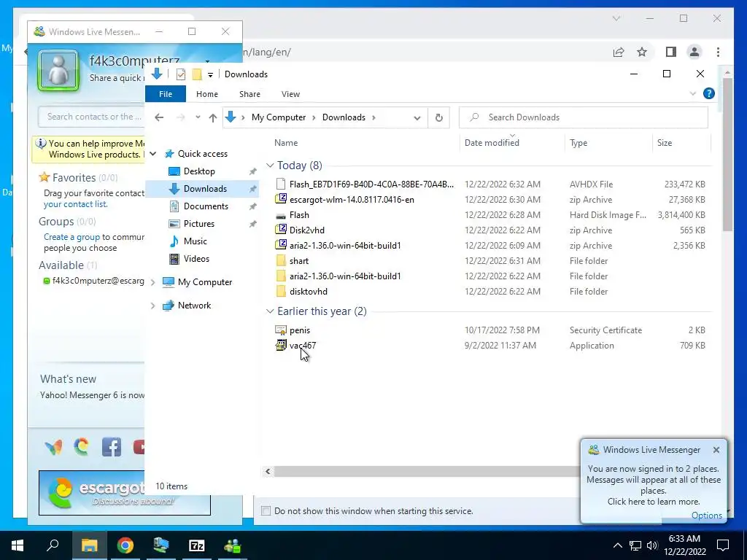This screenshot has height=560, width=747.
Task: Open the taskbar search
Action: 53,545
